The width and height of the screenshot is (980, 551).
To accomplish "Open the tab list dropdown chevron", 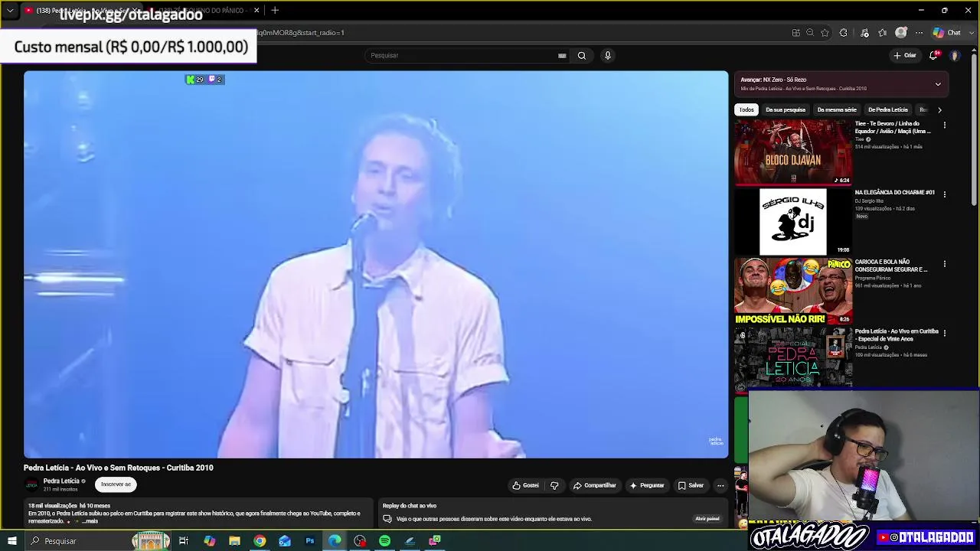I will 10,10.
